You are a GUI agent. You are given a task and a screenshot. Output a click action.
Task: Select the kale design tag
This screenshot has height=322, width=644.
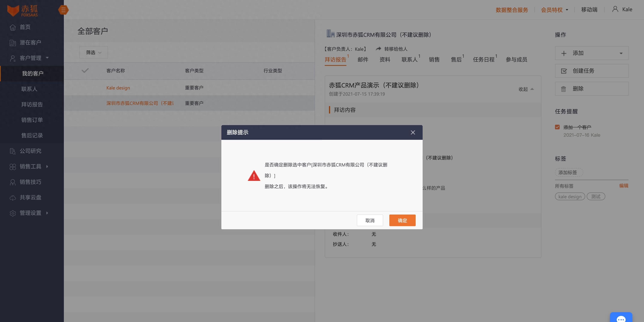tap(570, 196)
